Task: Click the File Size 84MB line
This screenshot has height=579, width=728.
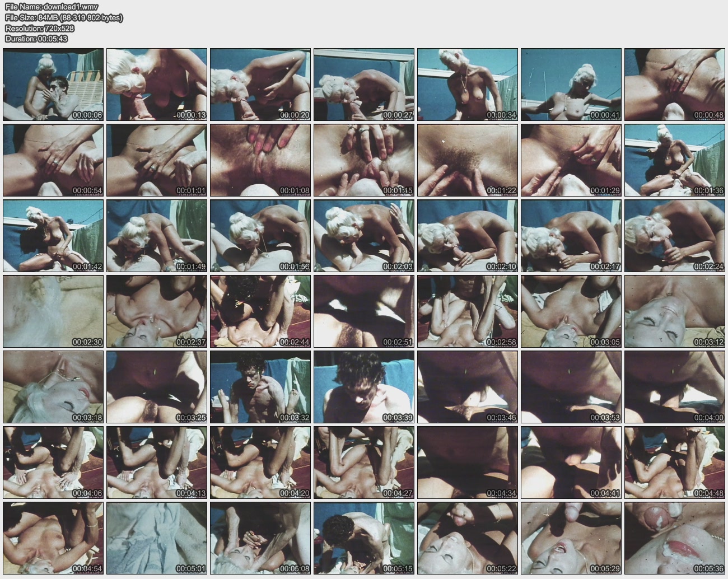Action: coord(64,17)
